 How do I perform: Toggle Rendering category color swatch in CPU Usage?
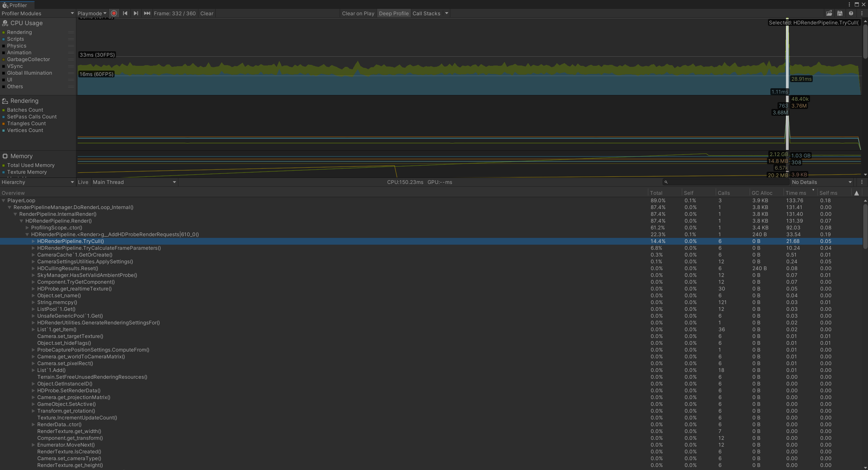(4, 32)
